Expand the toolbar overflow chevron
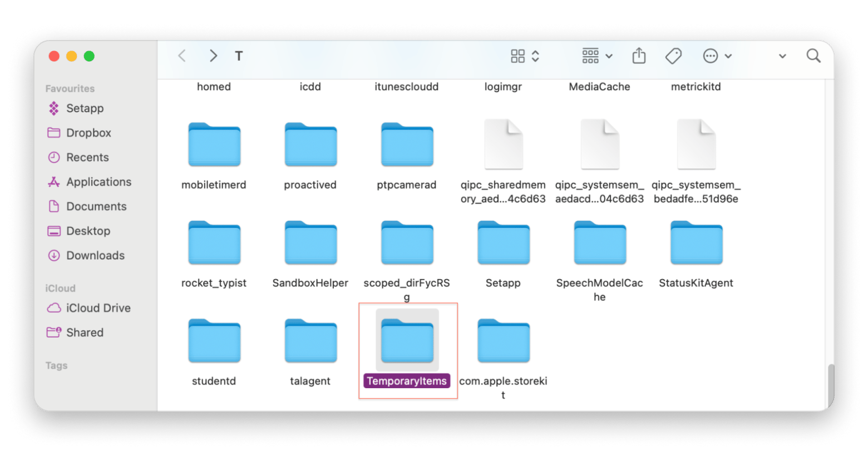Screen dimensions: 868x456 (x=782, y=56)
